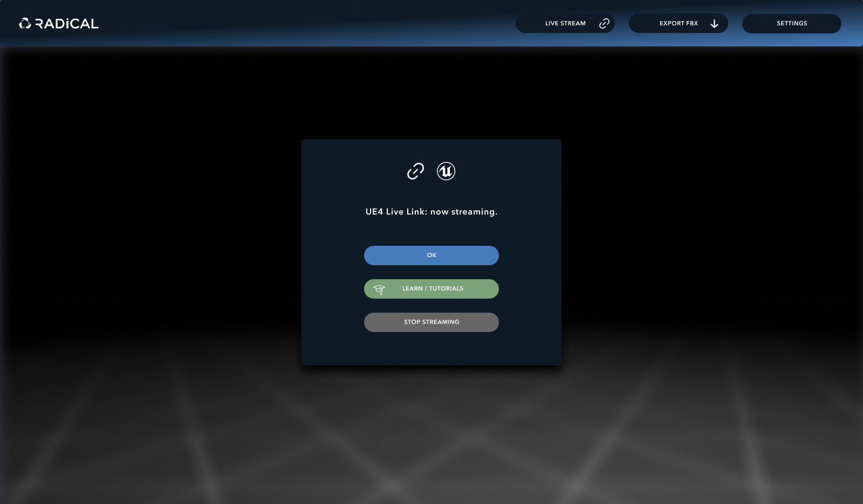Click the graduation cap icon

[380, 288]
